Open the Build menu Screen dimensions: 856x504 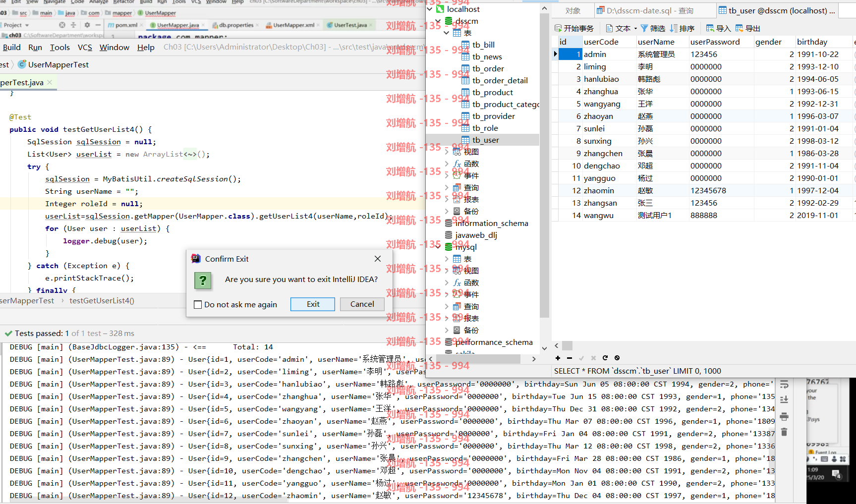click(x=12, y=47)
